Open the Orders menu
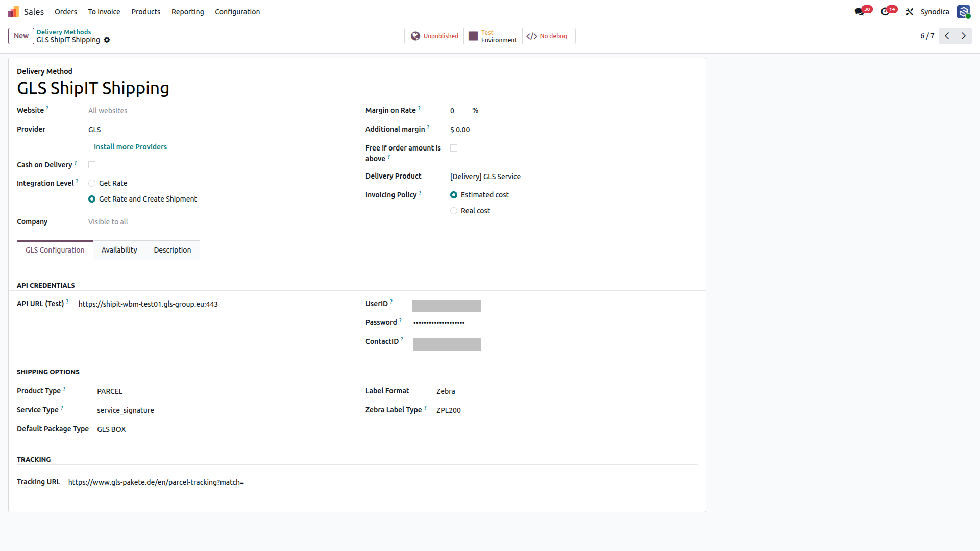Viewport: 980px width, 551px height. coord(66,11)
